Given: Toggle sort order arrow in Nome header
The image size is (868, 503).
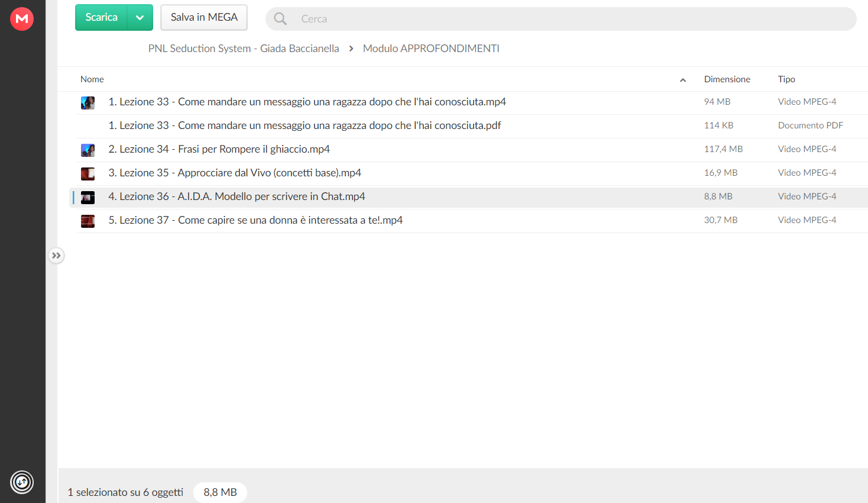Looking at the screenshot, I should point(683,80).
